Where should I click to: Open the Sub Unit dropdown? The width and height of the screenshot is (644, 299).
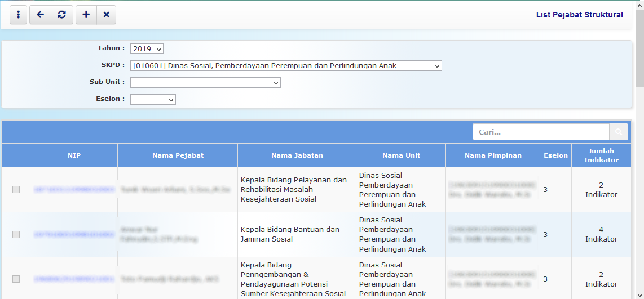click(x=205, y=83)
